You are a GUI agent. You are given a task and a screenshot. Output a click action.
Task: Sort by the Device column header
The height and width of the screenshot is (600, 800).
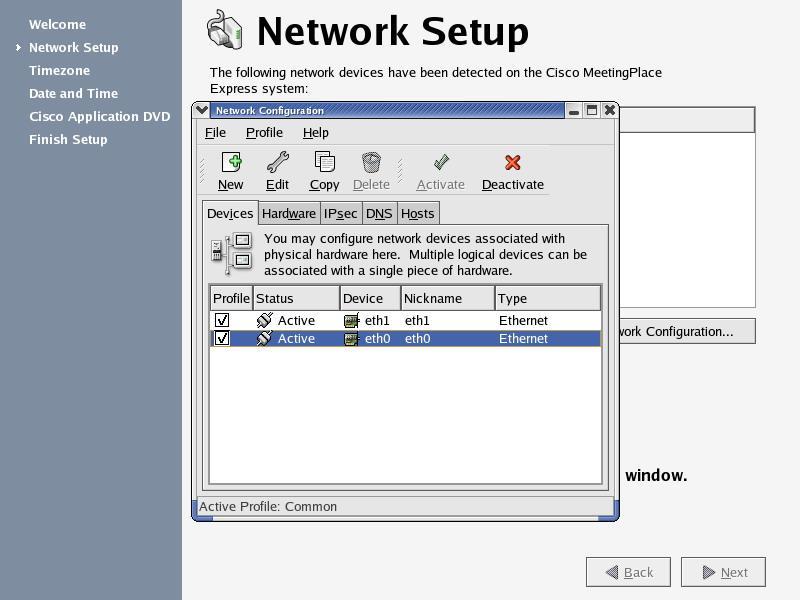click(370, 298)
